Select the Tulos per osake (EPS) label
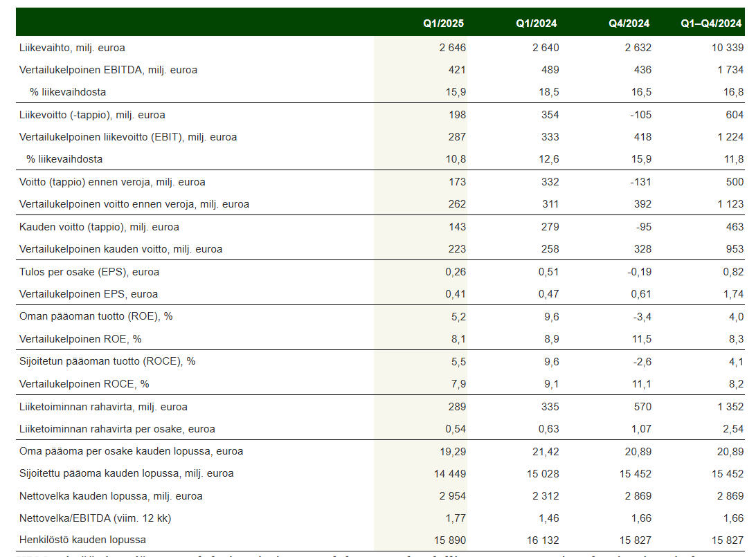This screenshot has height=557, width=756. 89,272
